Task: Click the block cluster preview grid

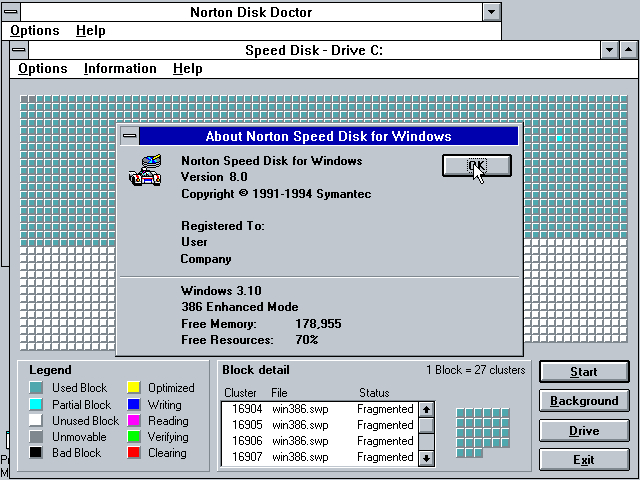Action: pos(482,432)
